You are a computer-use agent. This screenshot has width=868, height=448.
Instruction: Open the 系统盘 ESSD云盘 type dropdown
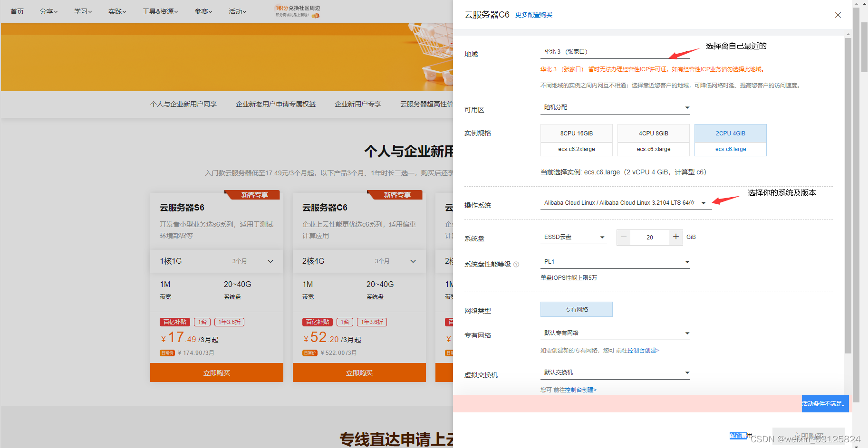pos(574,237)
